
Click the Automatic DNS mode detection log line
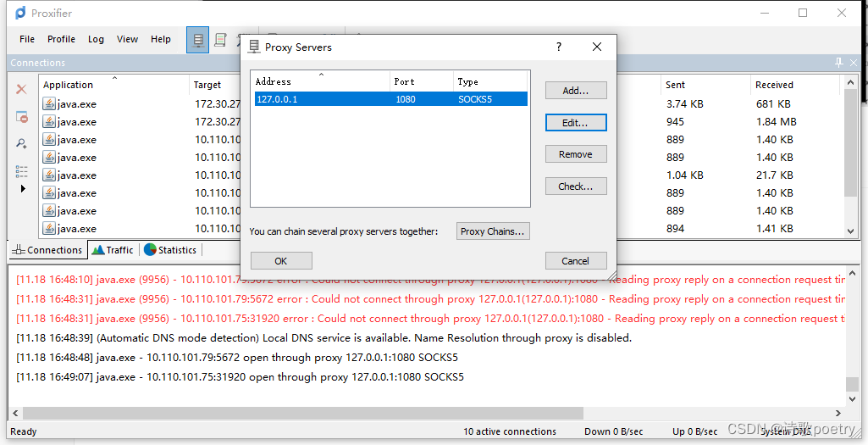coord(323,337)
